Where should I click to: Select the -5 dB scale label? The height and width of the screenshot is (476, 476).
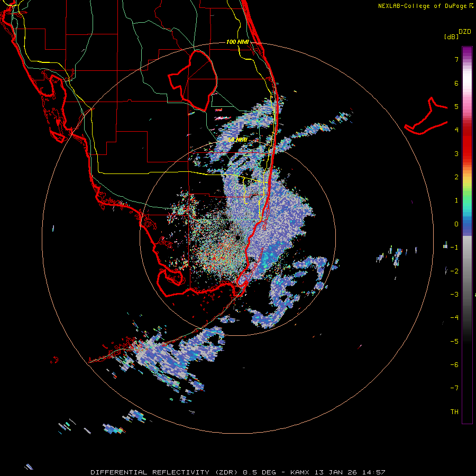(x=454, y=341)
